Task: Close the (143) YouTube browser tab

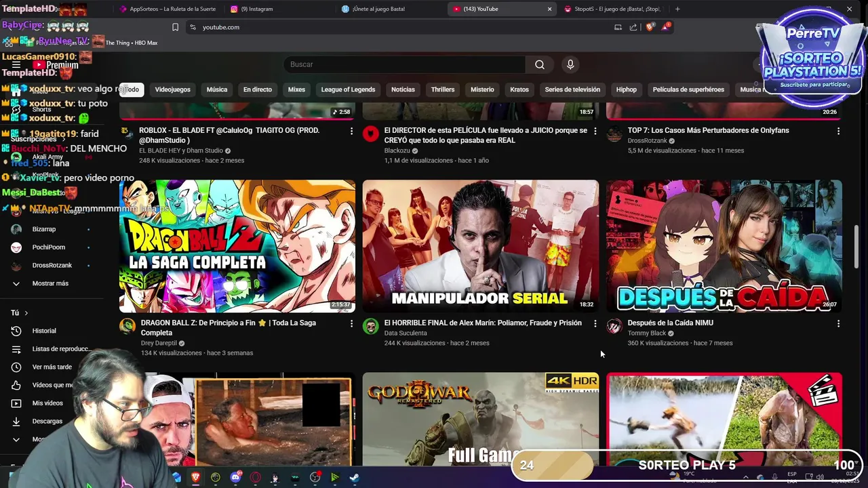Action: coord(549,9)
